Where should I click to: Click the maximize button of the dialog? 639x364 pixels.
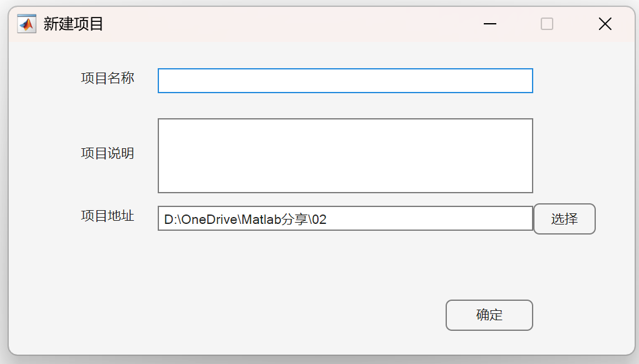click(547, 24)
